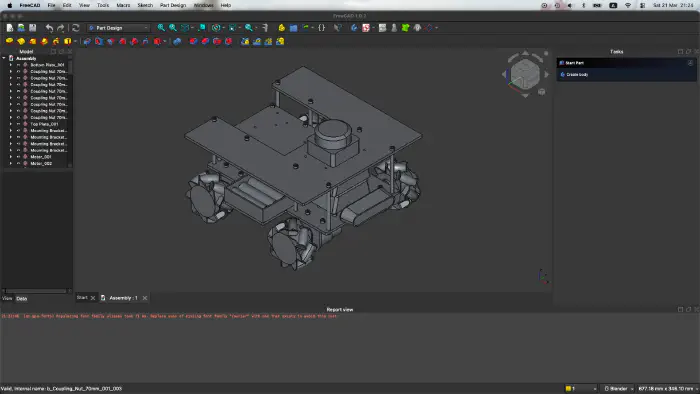Open the Macro menu
The width and height of the screenshot is (700, 394).
click(x=123, y=5)
